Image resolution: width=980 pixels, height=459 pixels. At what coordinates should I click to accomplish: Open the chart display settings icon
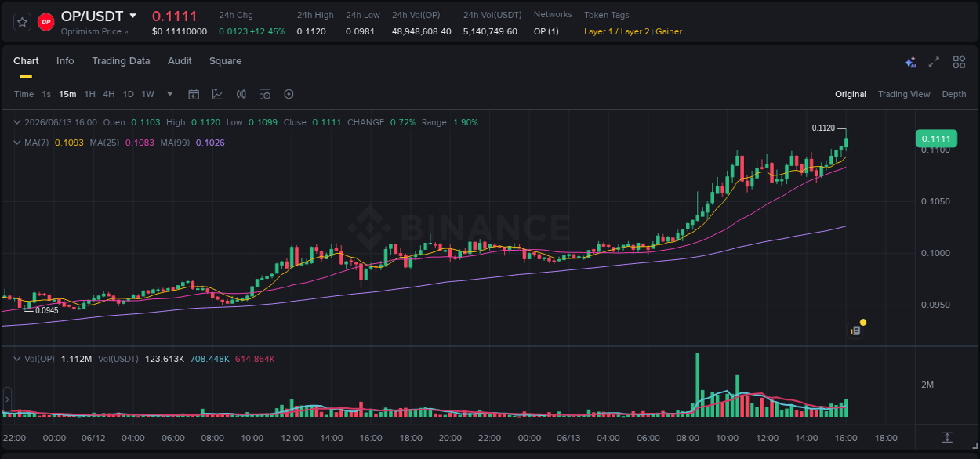point(265,94)
